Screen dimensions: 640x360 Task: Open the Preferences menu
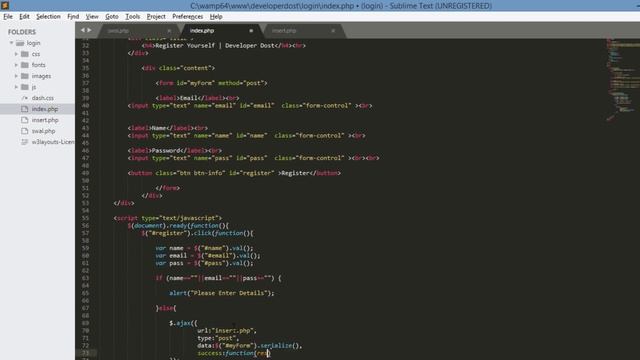point(187,16)
